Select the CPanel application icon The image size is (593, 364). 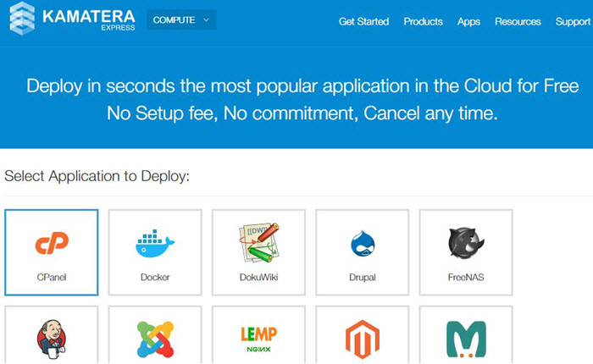(x=52, y=245)
